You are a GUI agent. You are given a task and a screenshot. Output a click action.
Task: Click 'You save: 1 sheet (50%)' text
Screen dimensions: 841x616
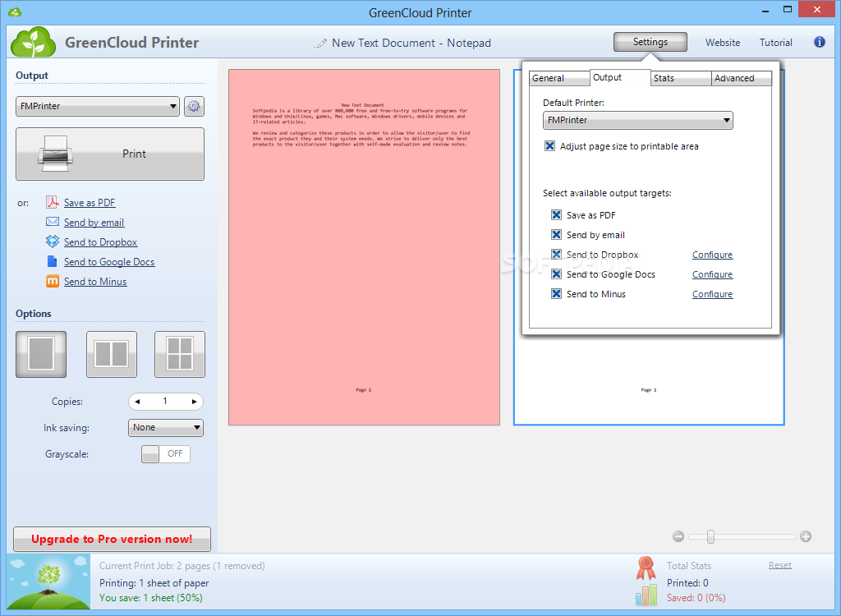[151, 598]
